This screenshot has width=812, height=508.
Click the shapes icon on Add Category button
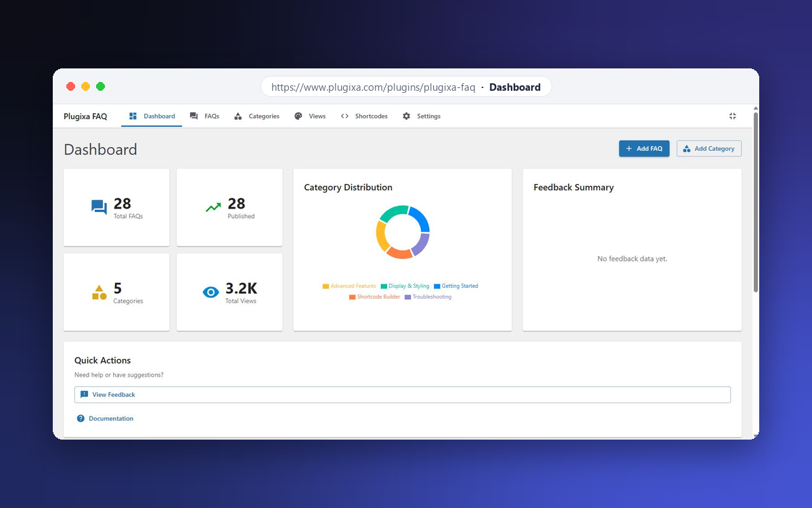tap(687, 148)
